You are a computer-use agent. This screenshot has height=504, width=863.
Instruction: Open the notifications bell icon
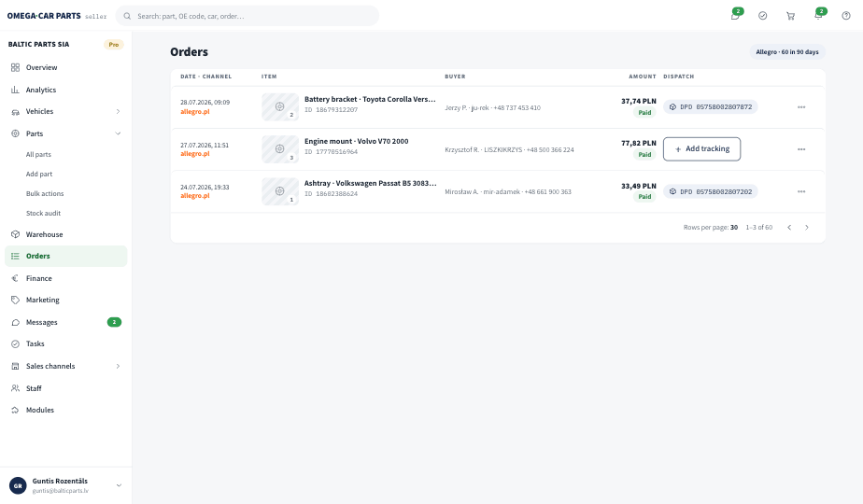tap(818, 16)
